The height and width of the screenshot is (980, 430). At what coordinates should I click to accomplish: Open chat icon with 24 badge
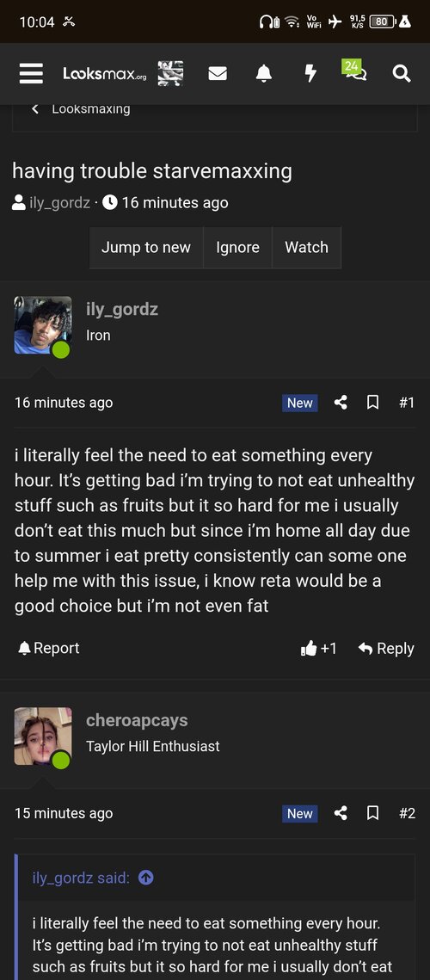354,70
